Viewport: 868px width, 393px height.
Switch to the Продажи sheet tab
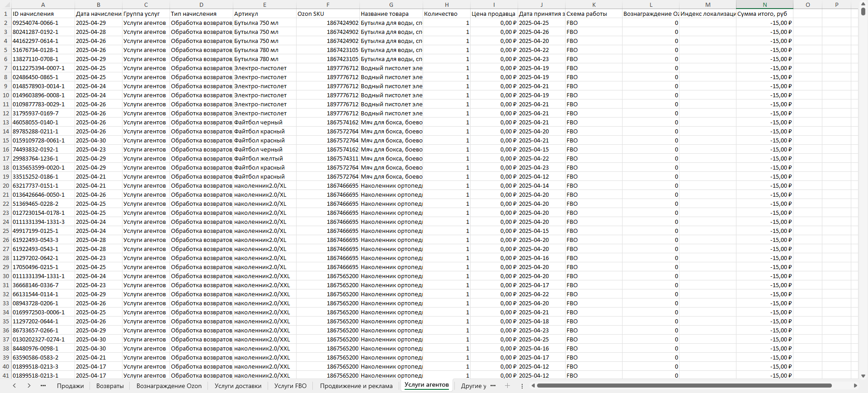(x=70, y=386)
